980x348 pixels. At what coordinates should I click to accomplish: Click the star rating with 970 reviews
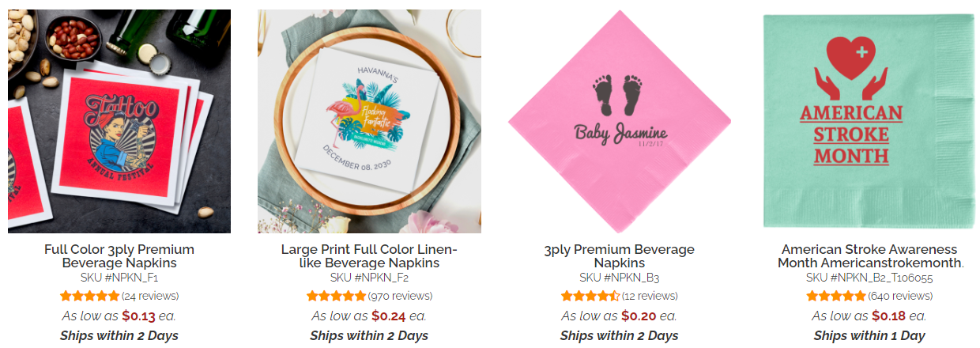[337, 296]
